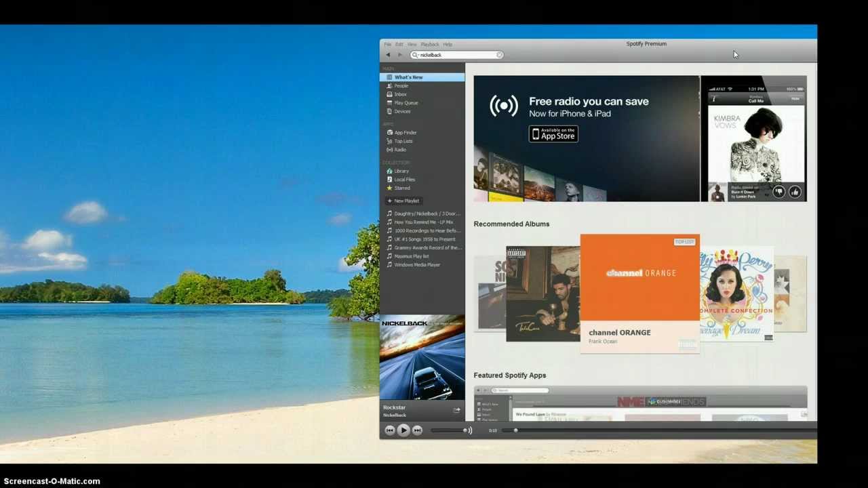Open the Edit menu

pyautogui.click(x=399, y=44)
